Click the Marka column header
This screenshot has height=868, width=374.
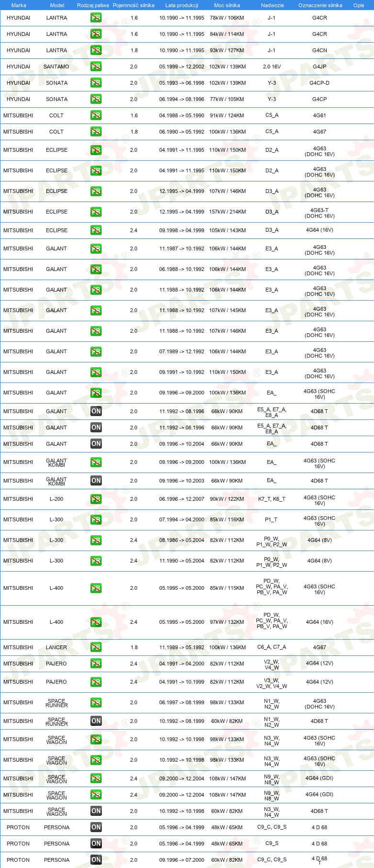(x=19, y=5)
